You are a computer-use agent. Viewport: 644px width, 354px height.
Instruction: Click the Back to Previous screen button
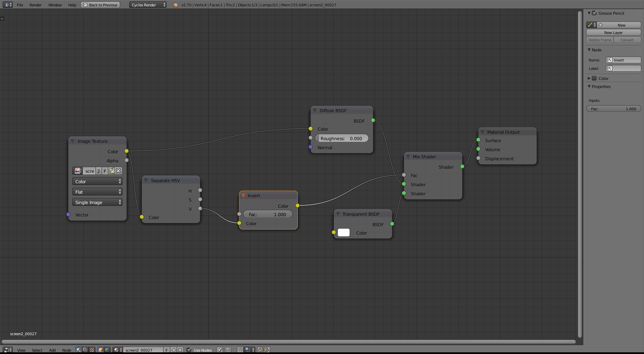(100, 5)
